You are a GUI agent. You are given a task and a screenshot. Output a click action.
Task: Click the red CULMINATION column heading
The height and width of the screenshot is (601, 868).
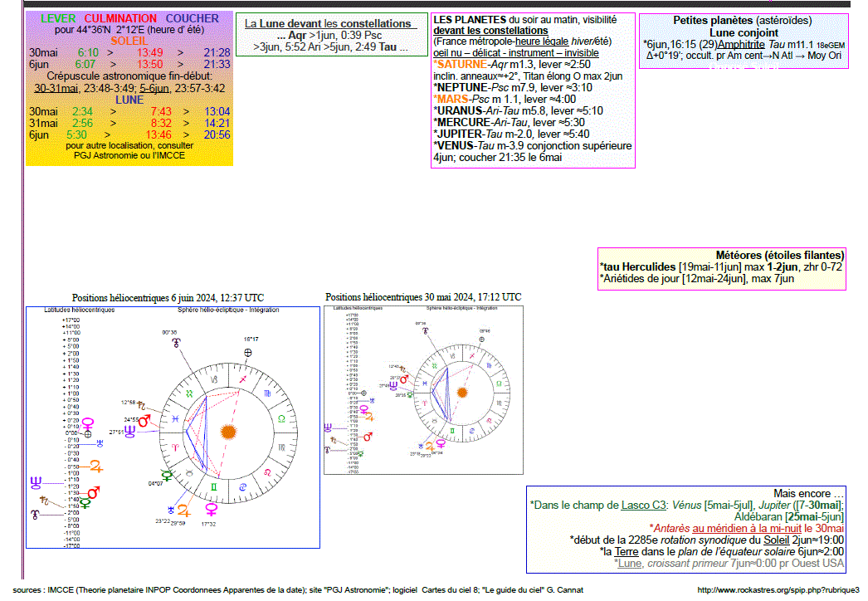click(120, 18)
